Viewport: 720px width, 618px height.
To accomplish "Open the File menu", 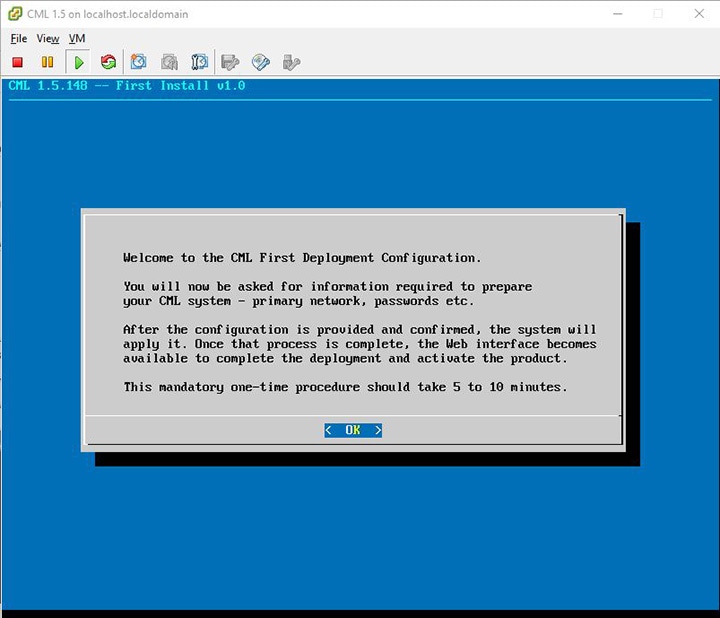I will [19, 39].
